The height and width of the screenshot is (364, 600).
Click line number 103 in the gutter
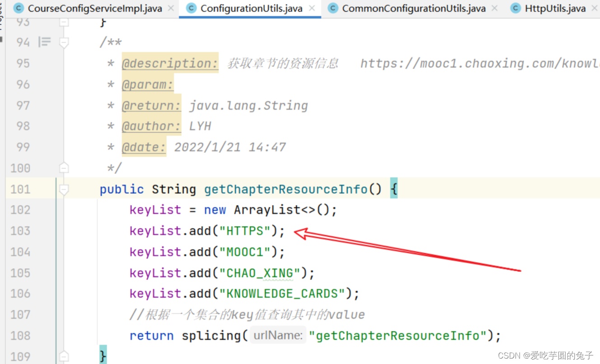pyautogui.click(x=20, y=231)
